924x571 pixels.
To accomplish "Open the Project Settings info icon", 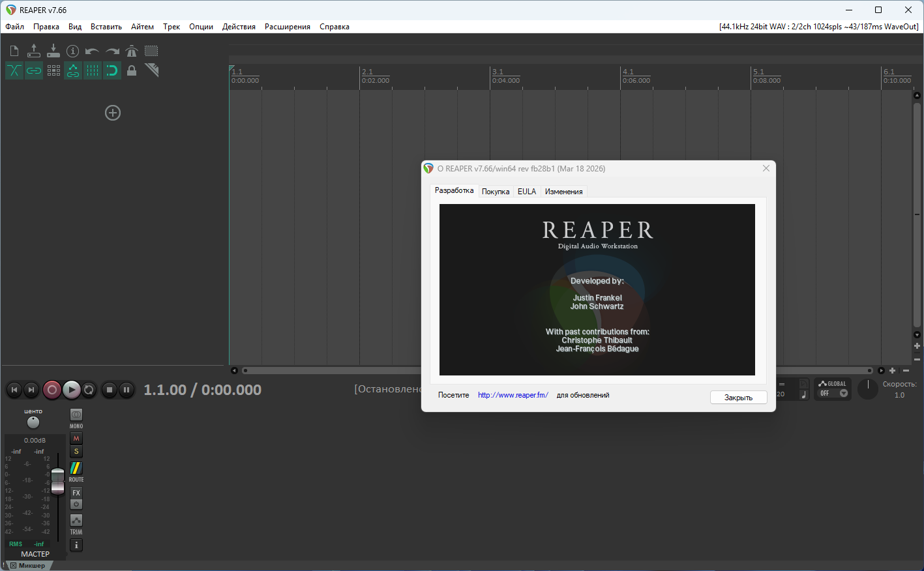I will (x=73, y=51).
